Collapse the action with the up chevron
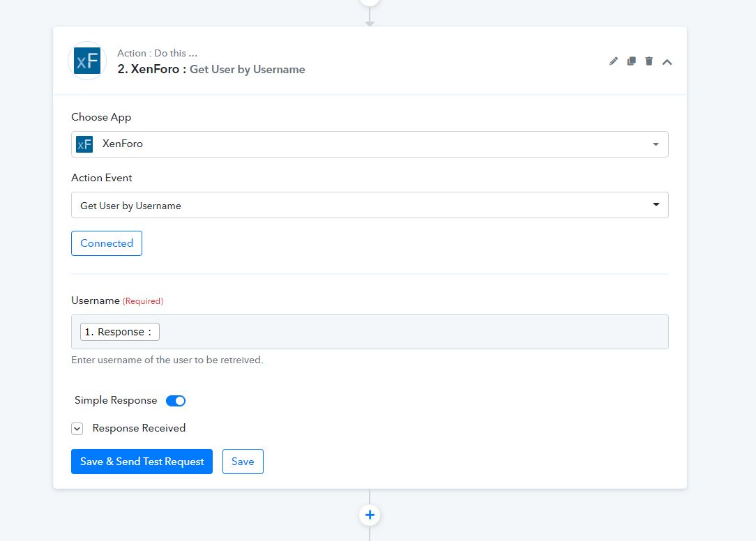The height and width of the screenshot is (541, 756). (667, 62)
